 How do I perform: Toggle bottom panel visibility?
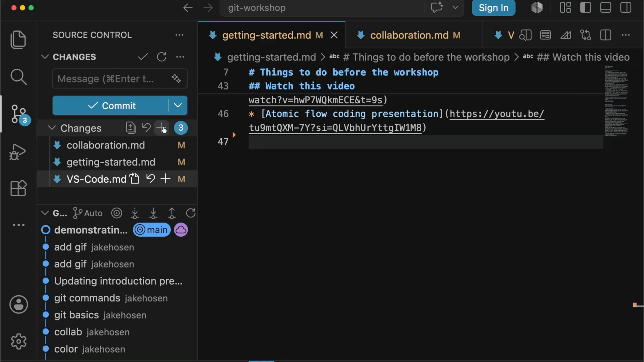click(605, 7)
